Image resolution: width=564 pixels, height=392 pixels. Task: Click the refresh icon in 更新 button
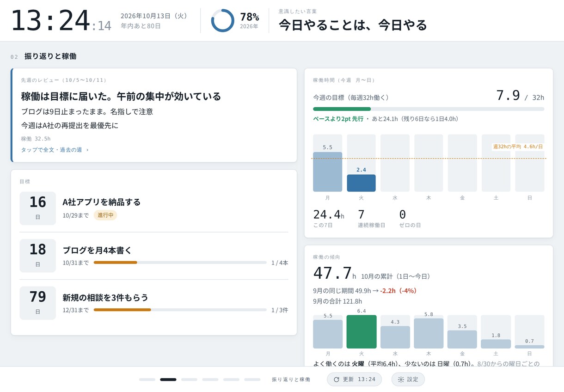click(337, 379)
